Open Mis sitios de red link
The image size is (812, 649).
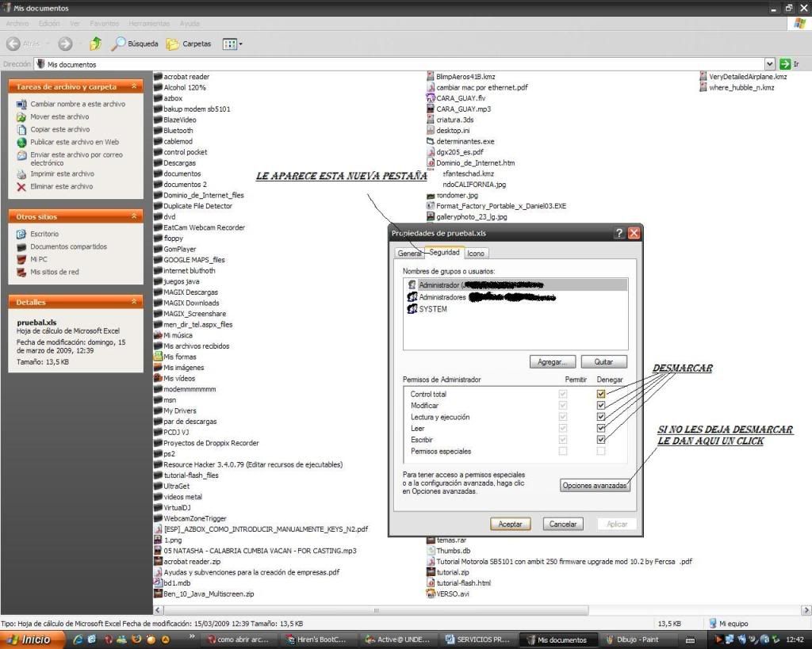[55, 272]
